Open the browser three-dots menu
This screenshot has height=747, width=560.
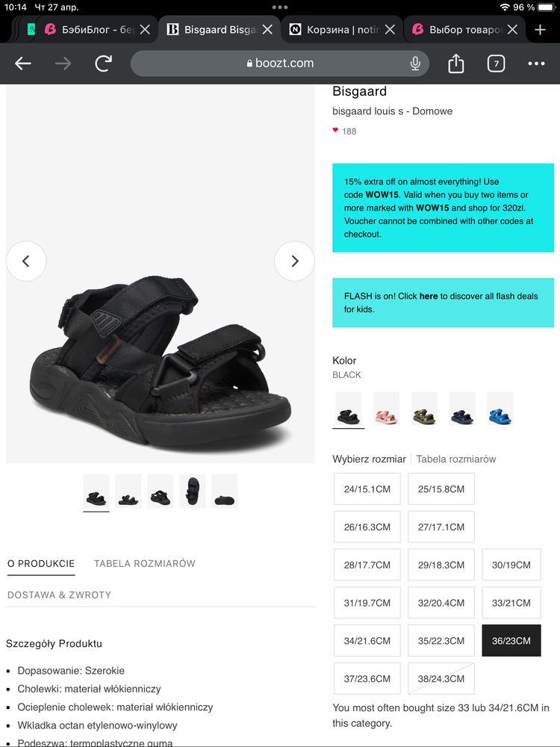536,63
